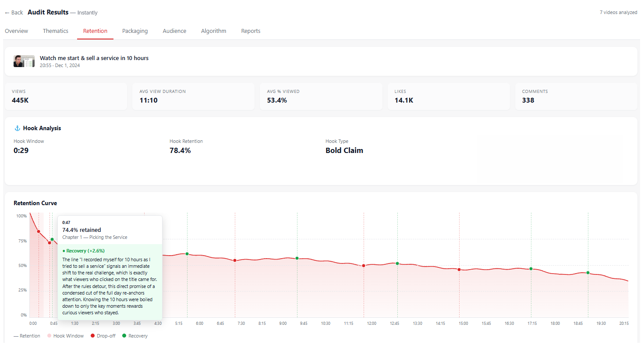Select the Retention tab
This screenshot has height=352, width=644.
[x=95, y=31]
